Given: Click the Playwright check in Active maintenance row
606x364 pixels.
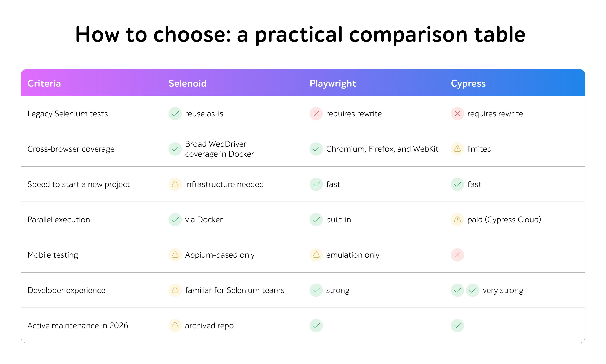Looking at the screenshot, I should pos(316,326).
